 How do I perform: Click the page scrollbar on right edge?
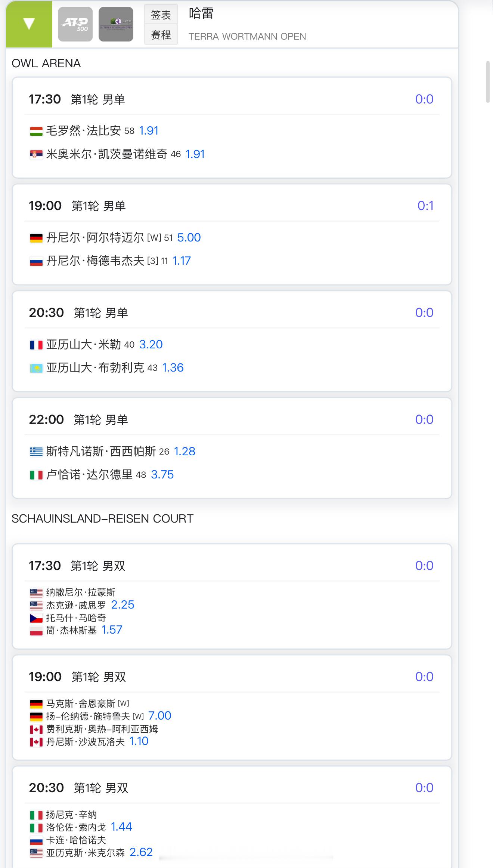(487, 81)
